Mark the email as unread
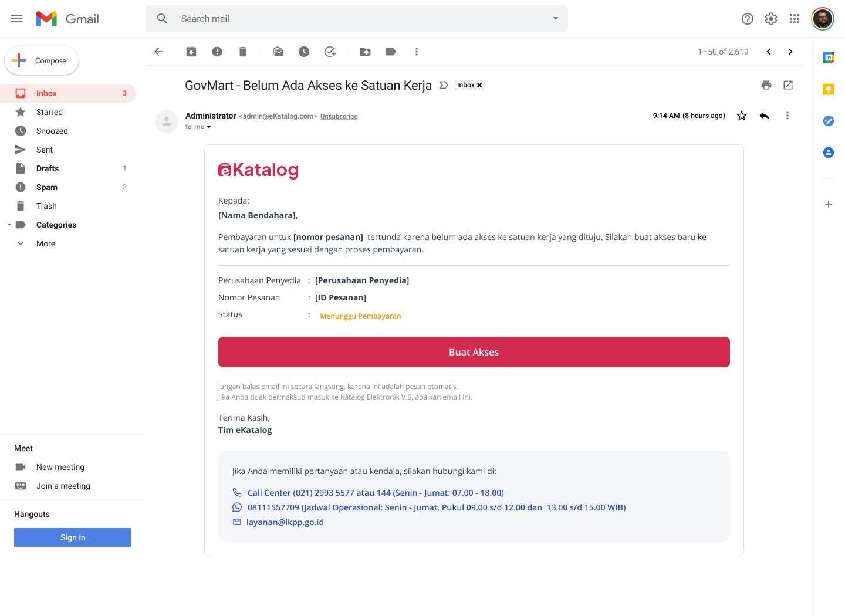The height and width of the screenshot is (616, 845). pos(278,52)
